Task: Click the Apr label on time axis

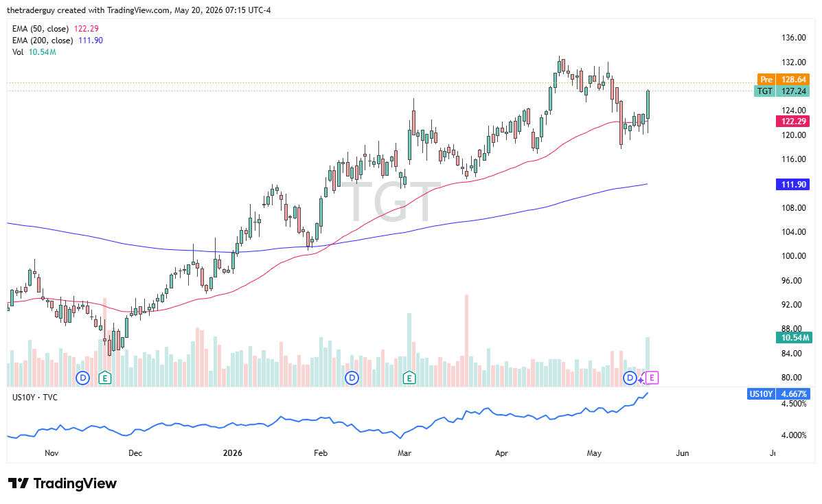Action: 501,453
